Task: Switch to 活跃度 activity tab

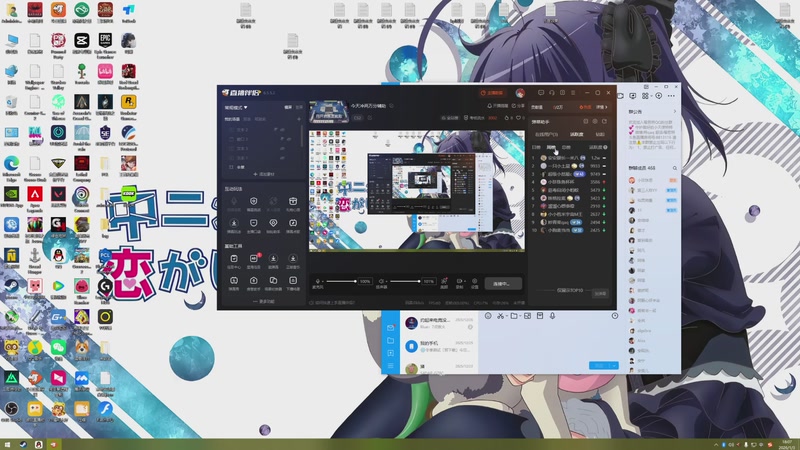Action: (577, 134)
